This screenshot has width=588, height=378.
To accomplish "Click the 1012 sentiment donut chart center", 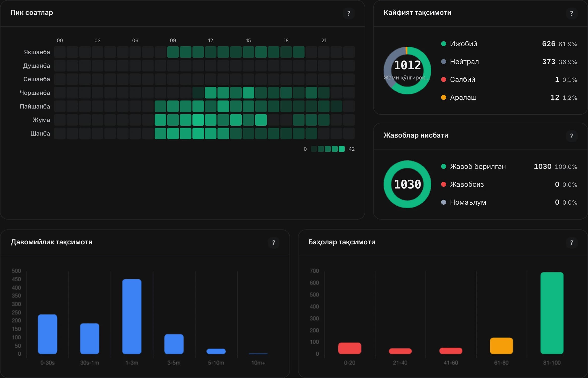I will click(x=407, y=70).
